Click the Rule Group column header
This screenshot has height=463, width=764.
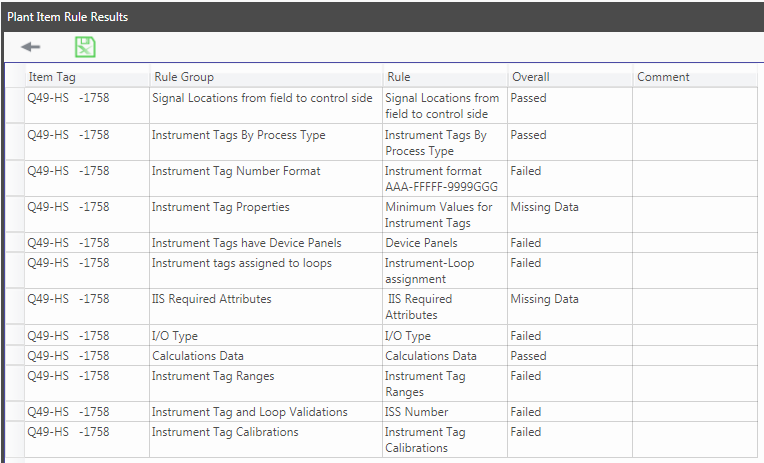[x=183, y=77]
